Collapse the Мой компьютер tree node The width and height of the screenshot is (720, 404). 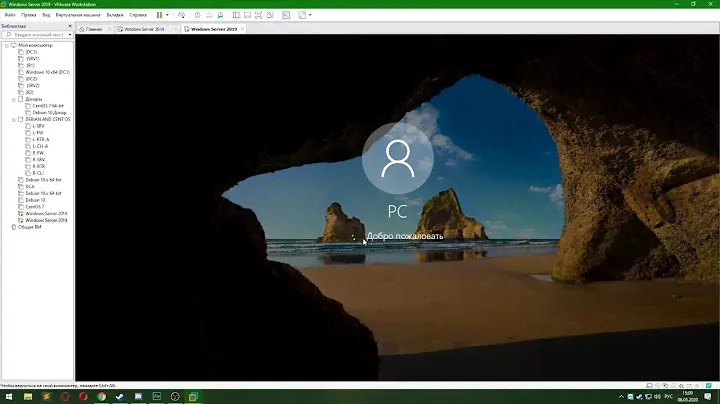click(x=6, y=46)
